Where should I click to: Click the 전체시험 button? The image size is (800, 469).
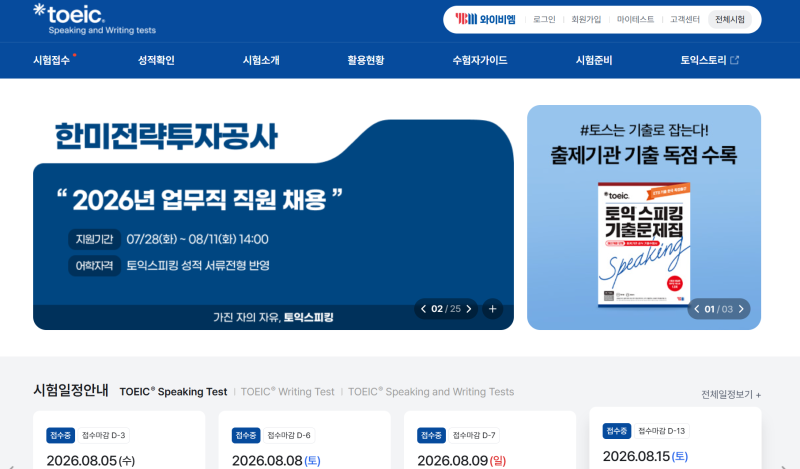(x=730, y=19)
